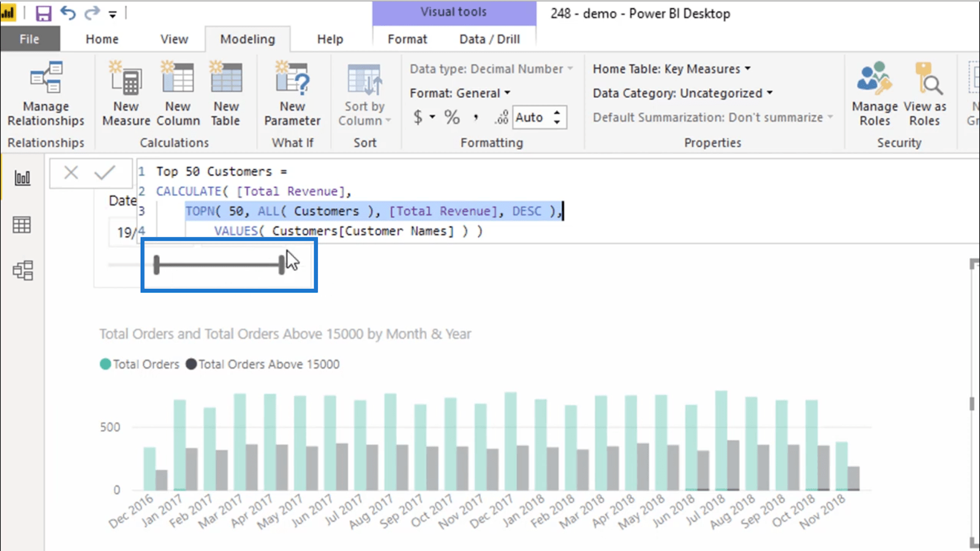Open the Quick Access Toolbar customize arrow
Screen dimensions: 980x551
coord(113,13)
